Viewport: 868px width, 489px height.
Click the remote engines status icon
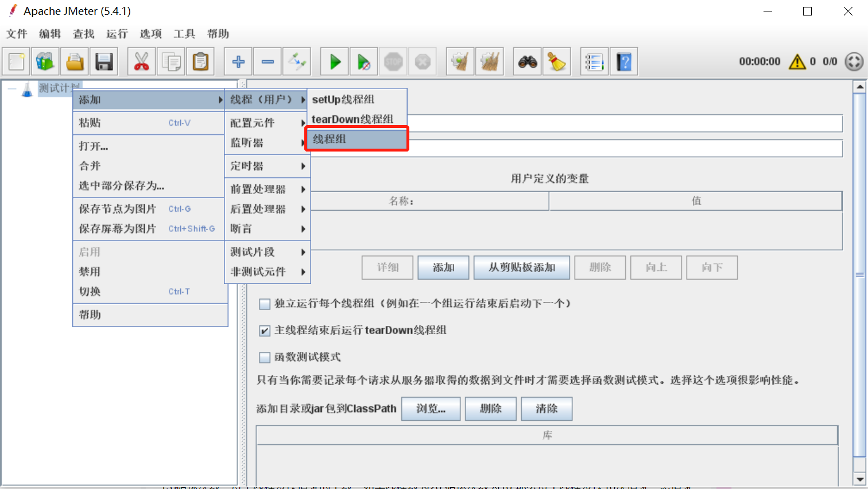click(x=854, y=61)
